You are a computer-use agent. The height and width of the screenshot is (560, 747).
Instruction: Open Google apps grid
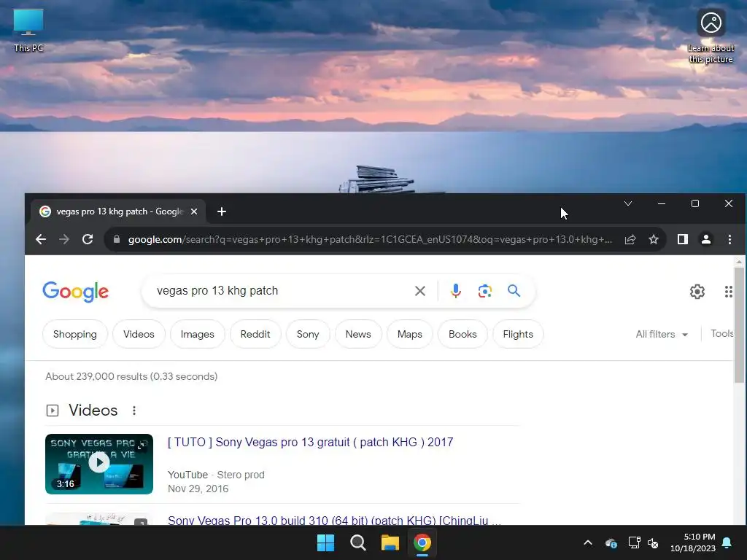[x=729, y=292]
